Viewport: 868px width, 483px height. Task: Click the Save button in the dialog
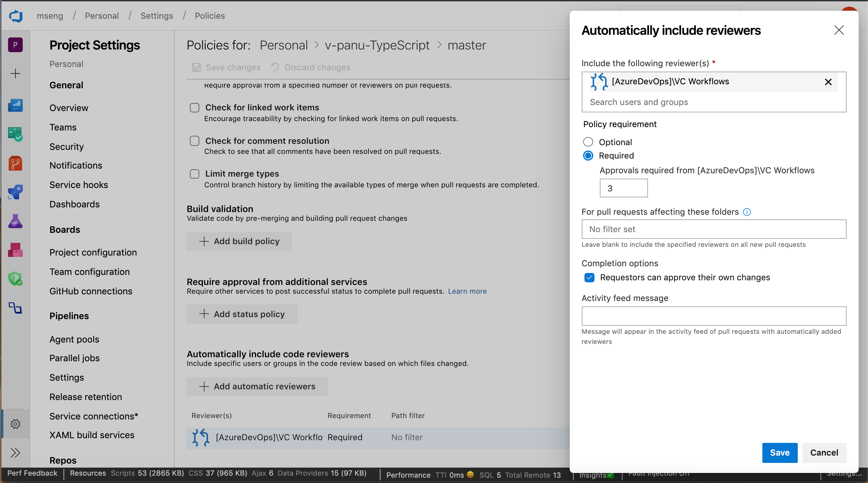779,453
